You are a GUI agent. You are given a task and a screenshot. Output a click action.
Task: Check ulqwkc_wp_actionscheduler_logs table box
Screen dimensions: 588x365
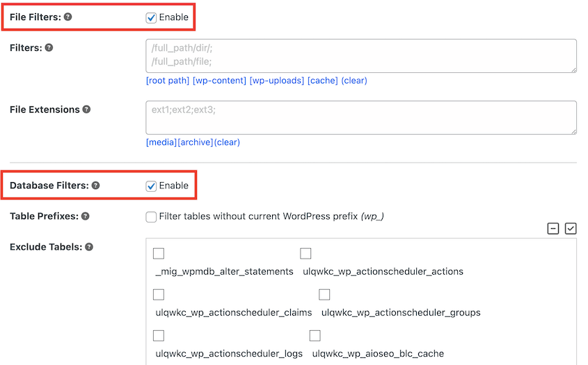pos(159,335)
